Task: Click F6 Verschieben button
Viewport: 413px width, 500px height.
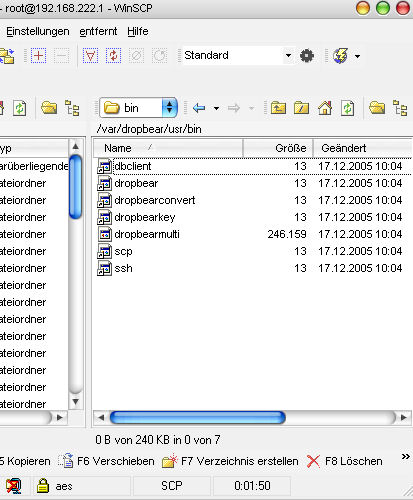Action: pyautogui.click(x=106, y=461)
